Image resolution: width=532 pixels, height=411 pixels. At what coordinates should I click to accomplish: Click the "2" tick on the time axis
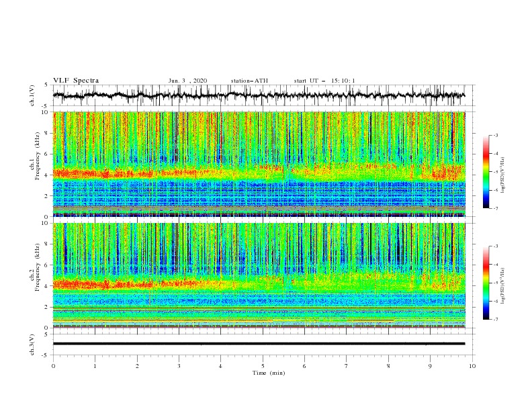(137, 366)
